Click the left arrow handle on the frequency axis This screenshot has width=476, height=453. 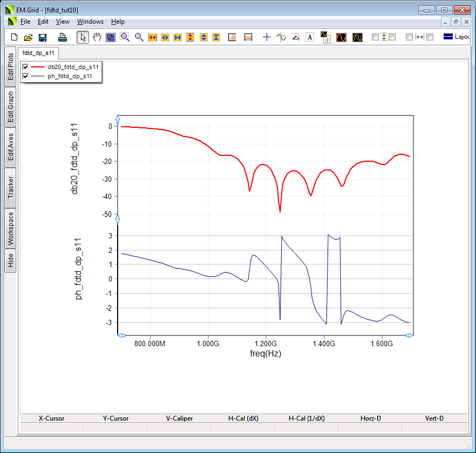(121, 335)
